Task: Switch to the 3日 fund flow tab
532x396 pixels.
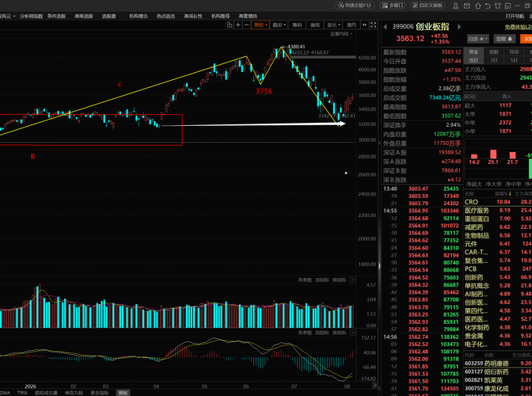Action: pyautogui.click(x=494, y=60)
